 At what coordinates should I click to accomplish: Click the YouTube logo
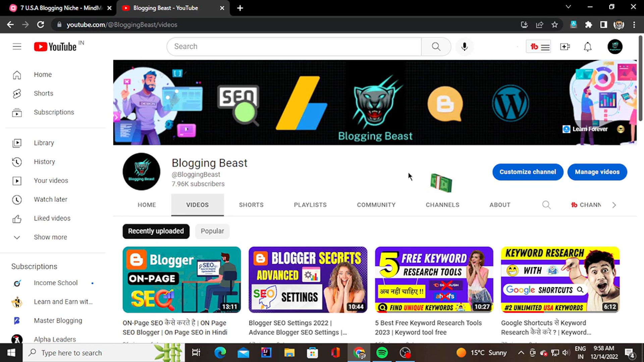click(55, 47)
